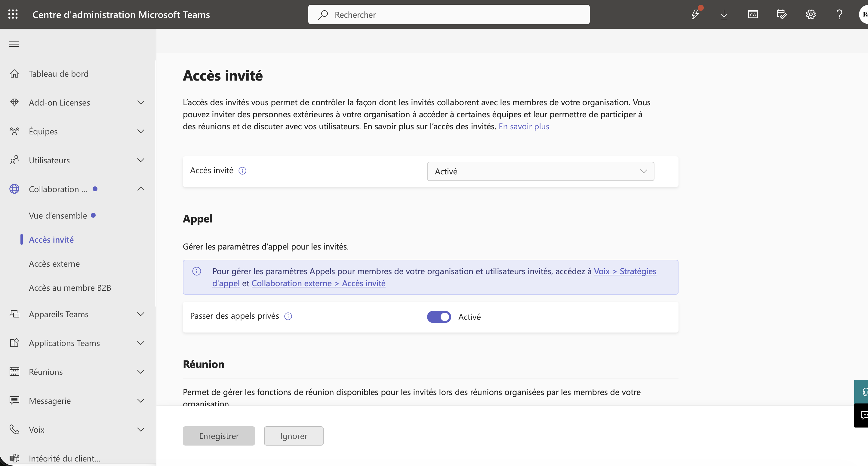Focus the Rechercher search field

449,14
